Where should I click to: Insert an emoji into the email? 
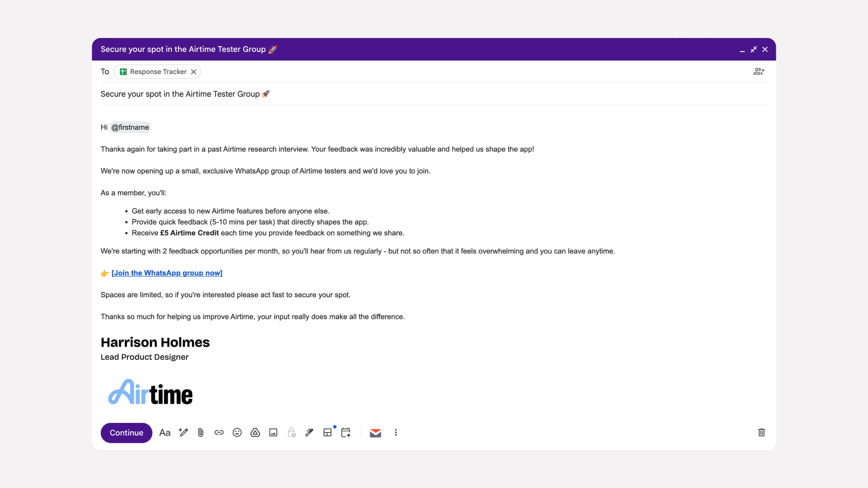pyautogui.click(x=237, y=432)
